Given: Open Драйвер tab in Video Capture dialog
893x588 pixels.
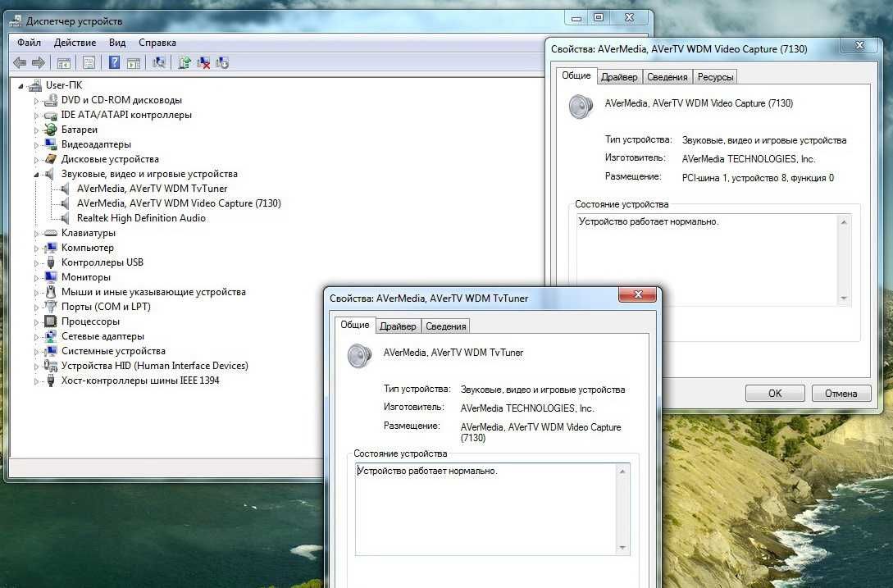Looking at the screenshot, I should tap(620, 77).
